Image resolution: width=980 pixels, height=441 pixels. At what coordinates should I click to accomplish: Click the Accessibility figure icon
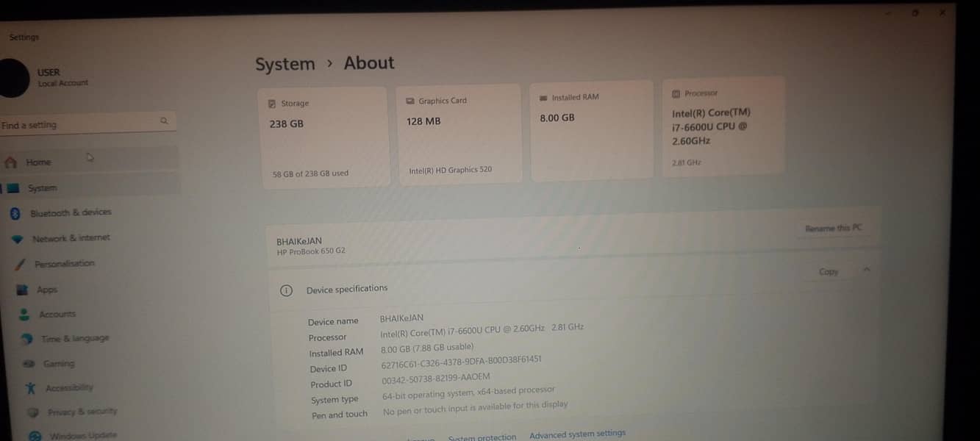[30, 388]
